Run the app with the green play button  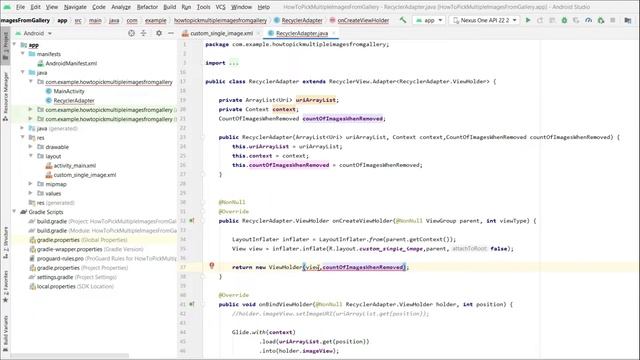click(x=528, y=20)
